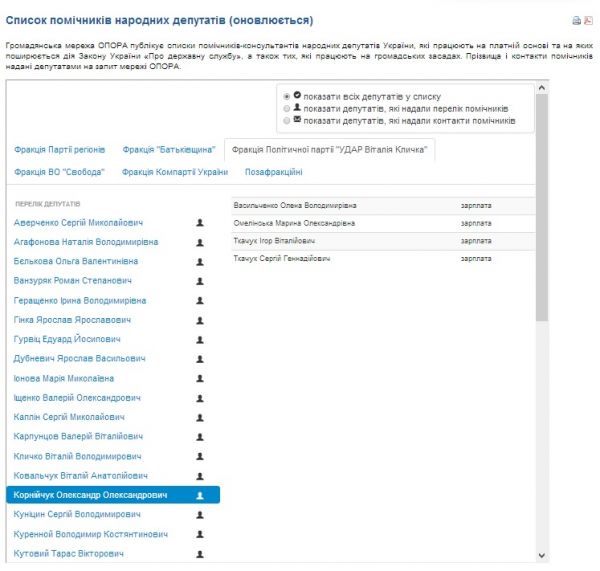Select deputy Ковальчук Віталій Анатолійович
The width and height of the screenshot is (600, 571).
coord(81,476)
